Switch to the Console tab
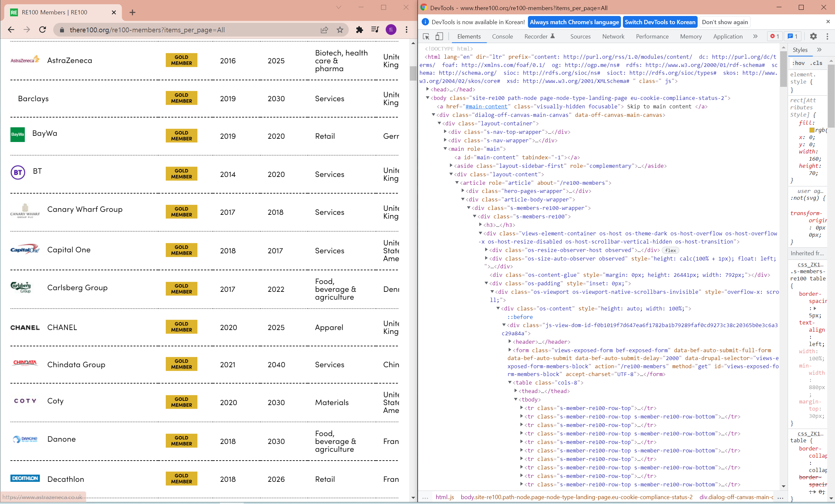This screenshot has width=835, height=504. click(x=502, y=36)
